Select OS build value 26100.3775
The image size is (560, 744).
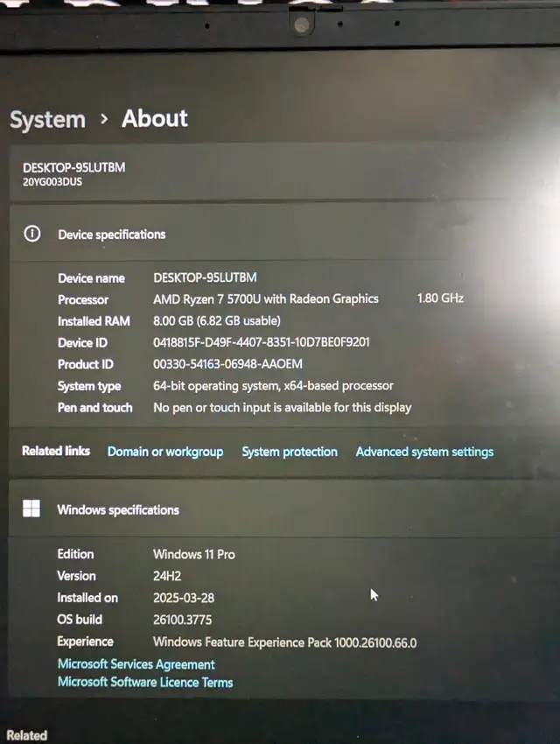(182, 620)
